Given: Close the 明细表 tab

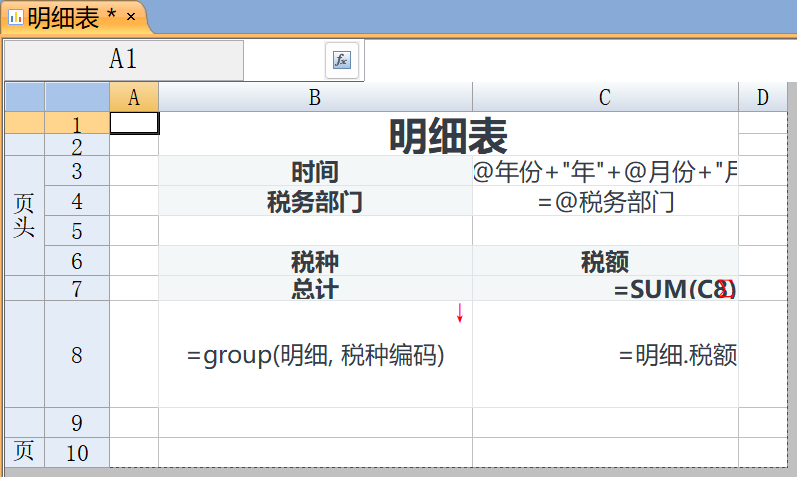Looking at the screenshot, I should coord(130,16).
